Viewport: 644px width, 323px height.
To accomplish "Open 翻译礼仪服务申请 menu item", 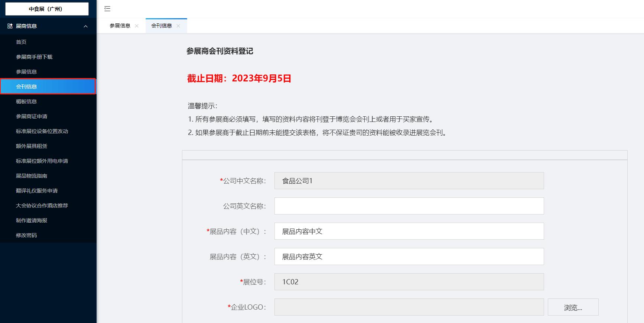I will (37, 191).
